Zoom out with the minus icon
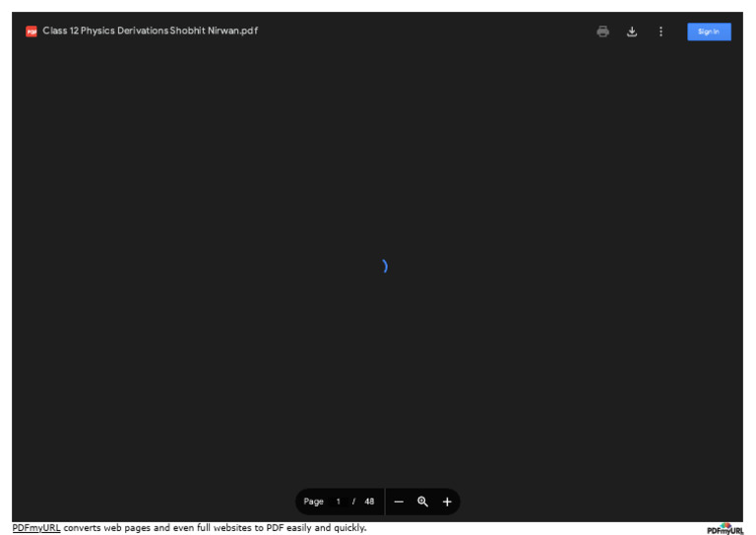The height and width of the screenshot is (535, 756). [x=399, y=502]
